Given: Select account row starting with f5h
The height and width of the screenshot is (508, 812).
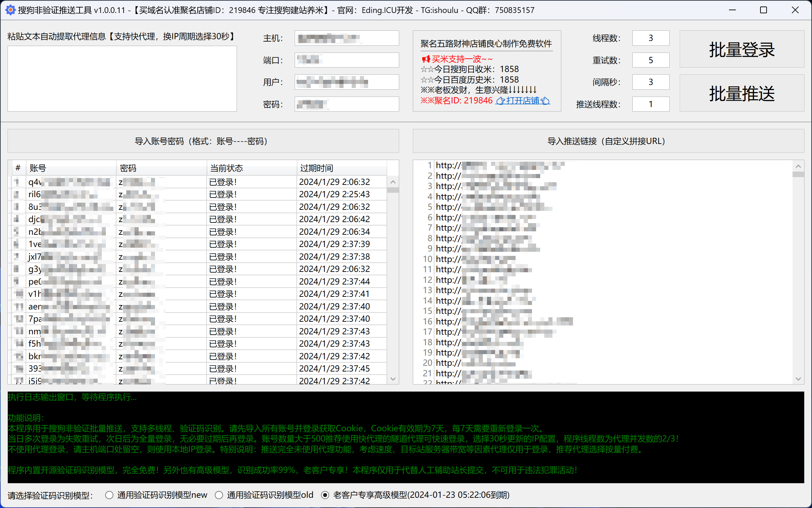Looking at the screenshot, I should coord(199,344).
